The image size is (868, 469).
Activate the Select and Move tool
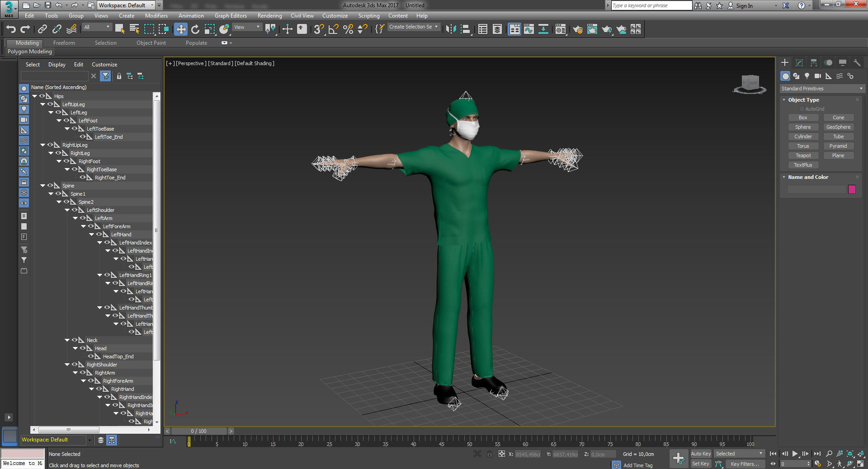pos(181,29)
